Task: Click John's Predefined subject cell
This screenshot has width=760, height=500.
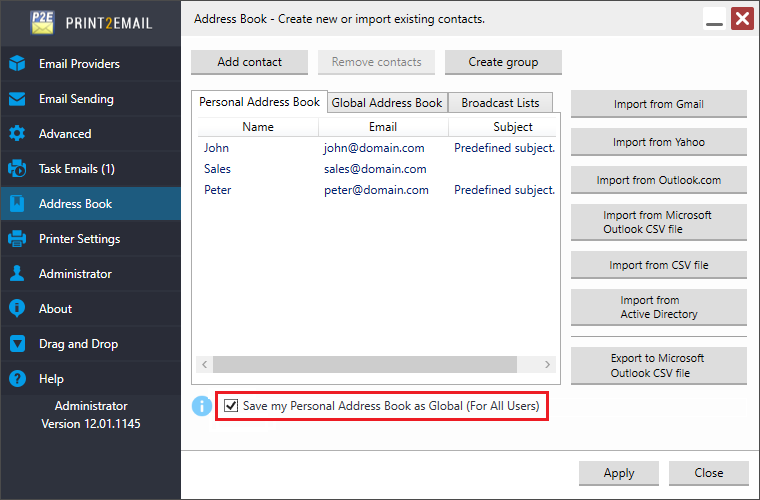Action: (x=504, y=148)
